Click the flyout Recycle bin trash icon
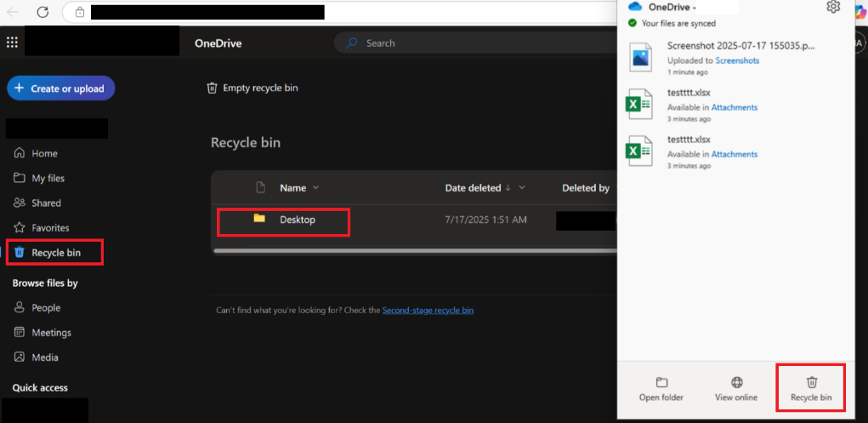Image resolution: width=868 pixels, height=423 pixels. [x=812, y=382]
